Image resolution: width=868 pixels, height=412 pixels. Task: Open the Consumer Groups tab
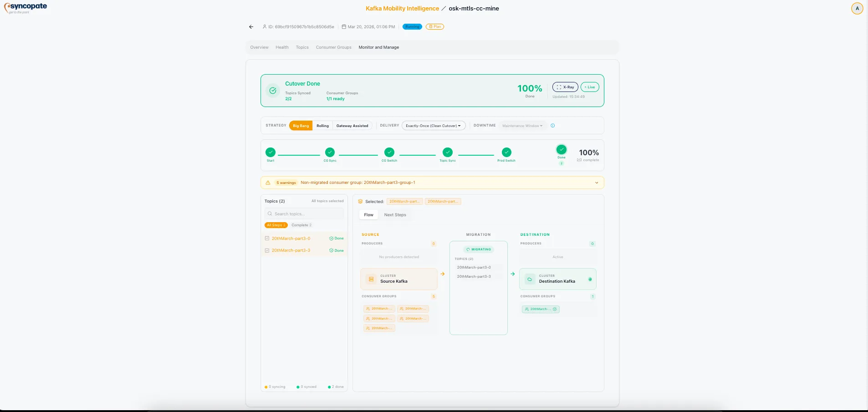pos(333,47)
